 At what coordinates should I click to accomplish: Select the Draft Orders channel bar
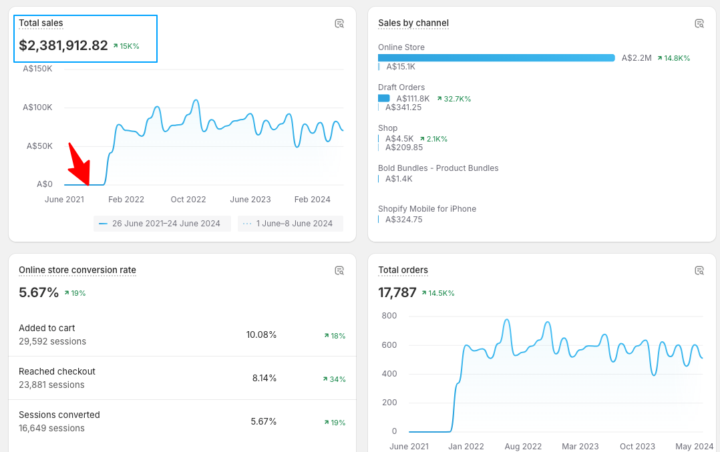384,98
